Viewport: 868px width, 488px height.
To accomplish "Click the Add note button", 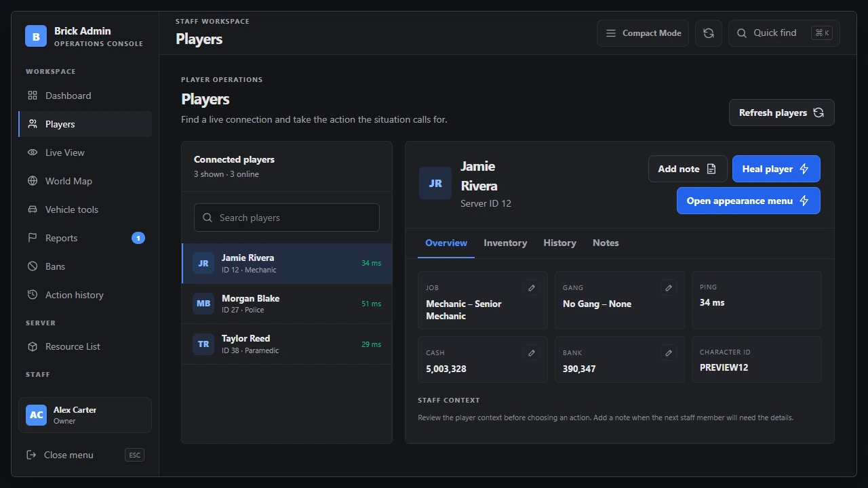I will coord(688,169).
